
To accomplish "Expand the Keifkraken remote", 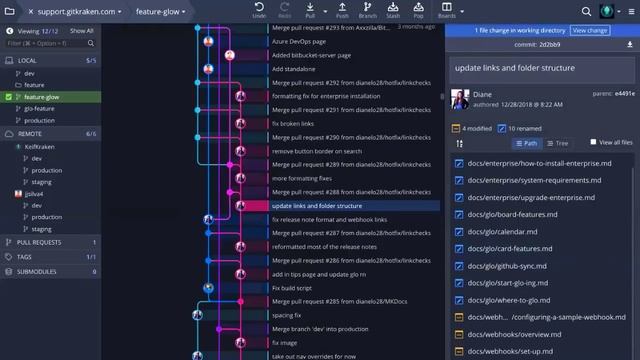I will (39, 147).
